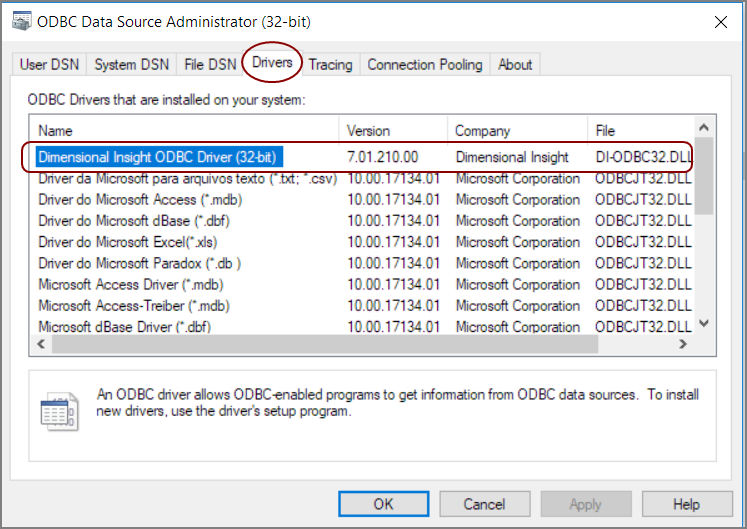Open the About tab
The image size is (747, 529).
pos(515,64)
